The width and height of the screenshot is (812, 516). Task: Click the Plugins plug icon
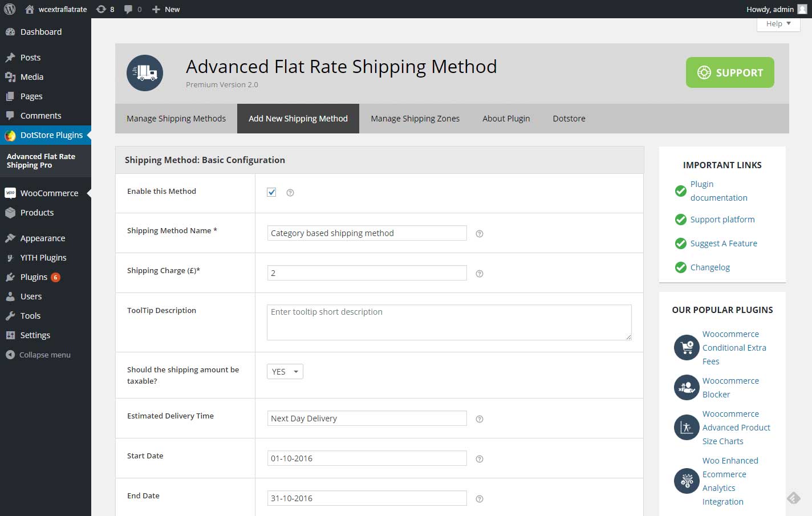[x=10, y=277]
